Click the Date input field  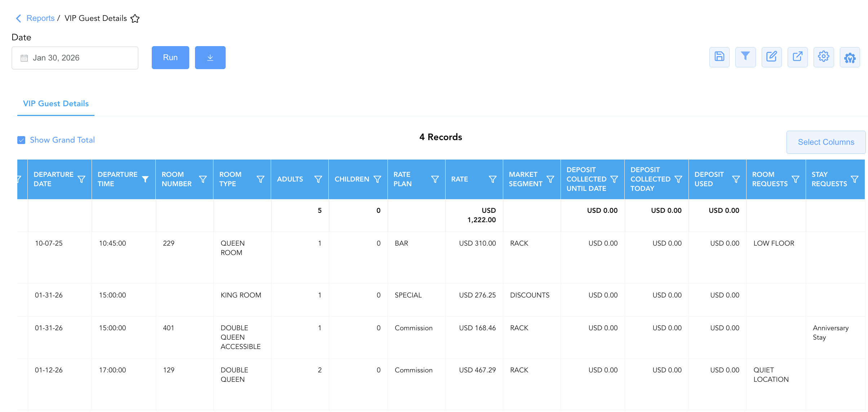coord(75,58)
